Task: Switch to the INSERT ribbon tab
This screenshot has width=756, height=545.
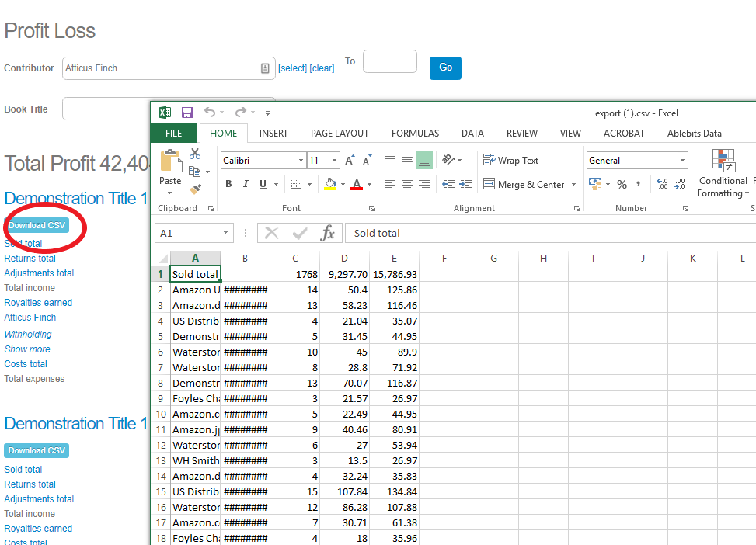Action: [x=273, y=133]
